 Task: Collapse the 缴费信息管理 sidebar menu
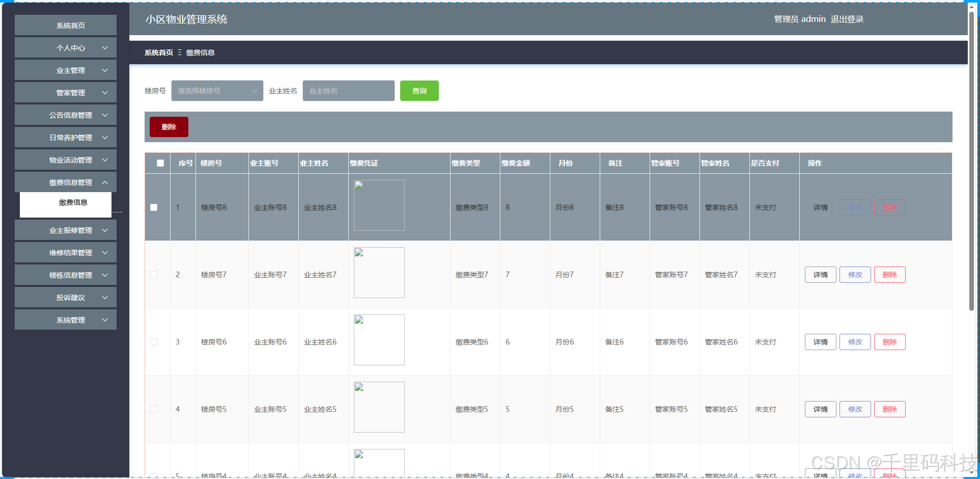click(x=66, y=182)
